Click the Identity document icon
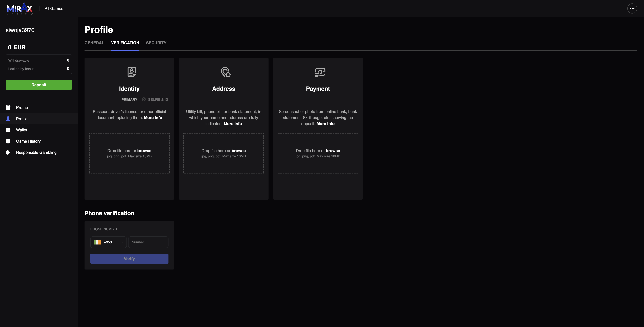644x327 pixels. 132,72
